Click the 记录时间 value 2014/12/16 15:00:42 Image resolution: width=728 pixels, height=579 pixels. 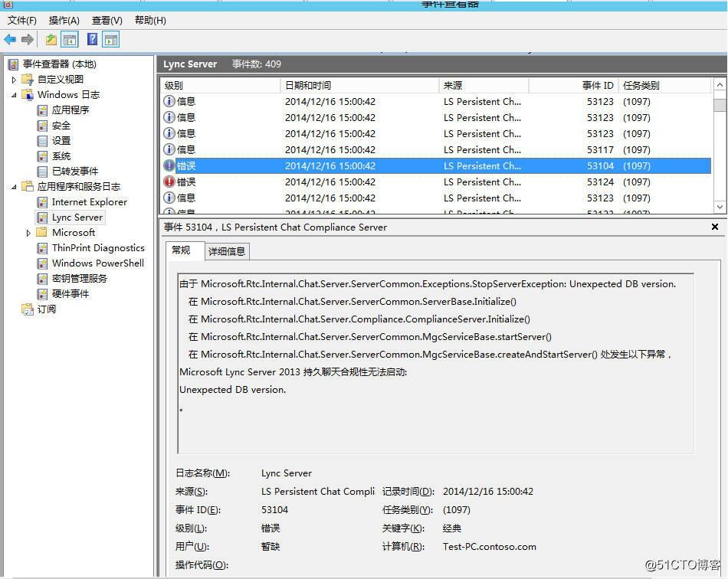488,492
